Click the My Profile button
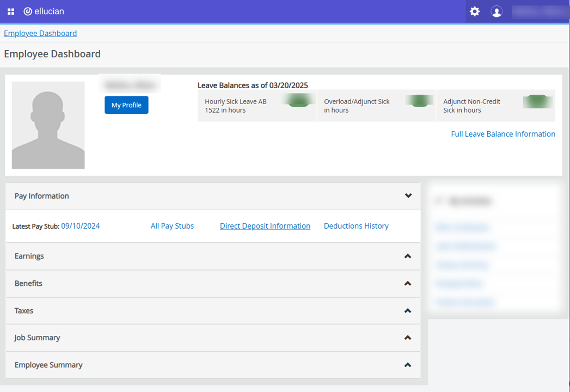Image resolution: width=570 pixels, height=392 pixels. pyautogui.click(x=126, y=105)
